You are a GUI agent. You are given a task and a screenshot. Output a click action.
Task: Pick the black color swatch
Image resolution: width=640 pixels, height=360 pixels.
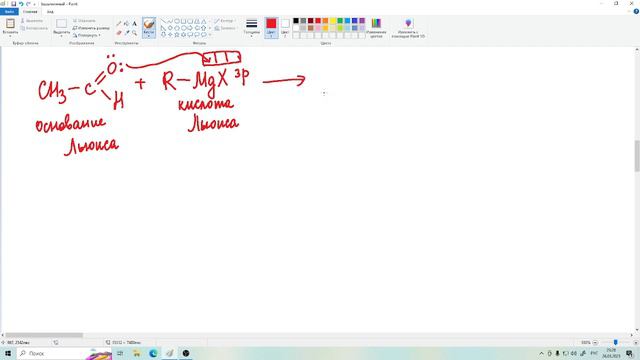[296, 21]
